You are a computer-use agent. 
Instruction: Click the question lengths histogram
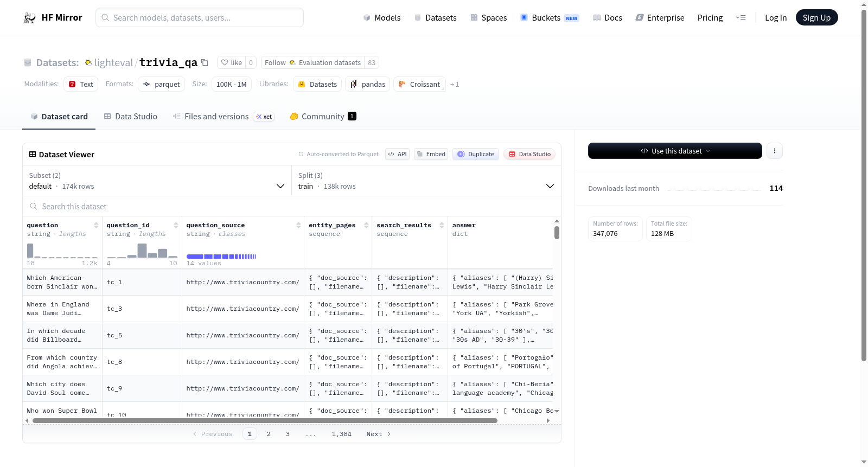(62, 251)
